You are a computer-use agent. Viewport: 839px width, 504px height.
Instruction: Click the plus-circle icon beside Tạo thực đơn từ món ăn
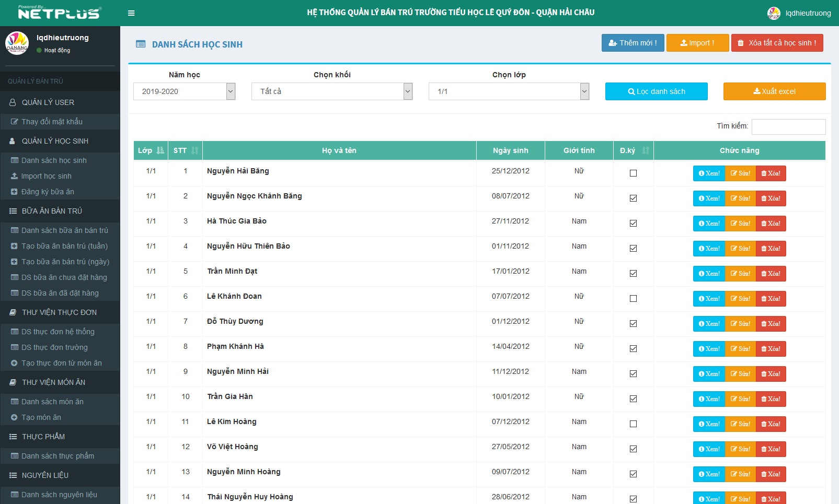pos(15,363)
